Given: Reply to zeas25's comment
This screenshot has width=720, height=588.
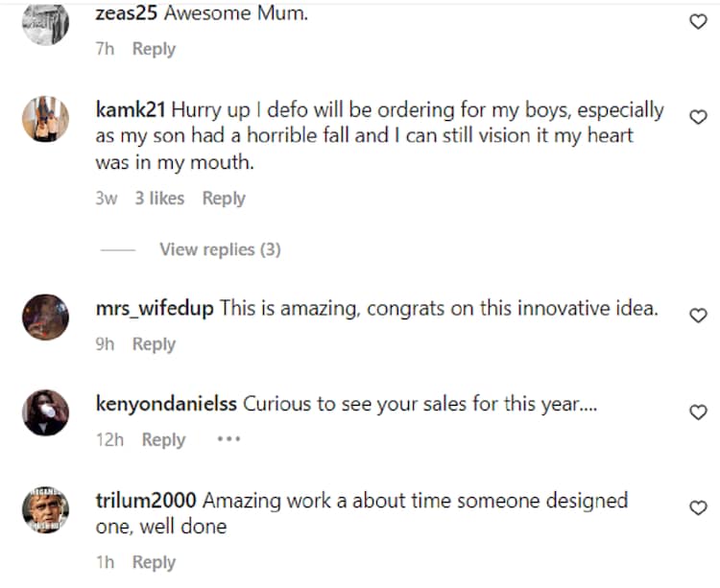Looking at the screenshot, I should click(154, 49).
